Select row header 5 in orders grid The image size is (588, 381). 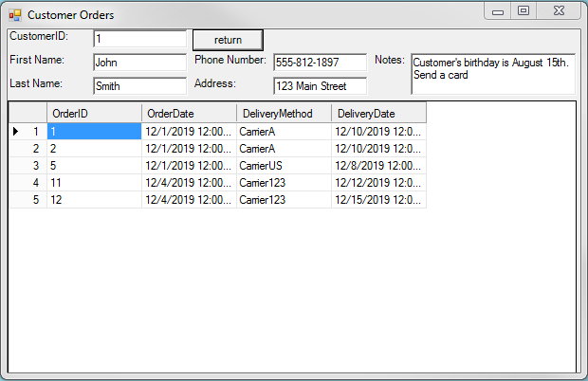click(x=28, y=200)
